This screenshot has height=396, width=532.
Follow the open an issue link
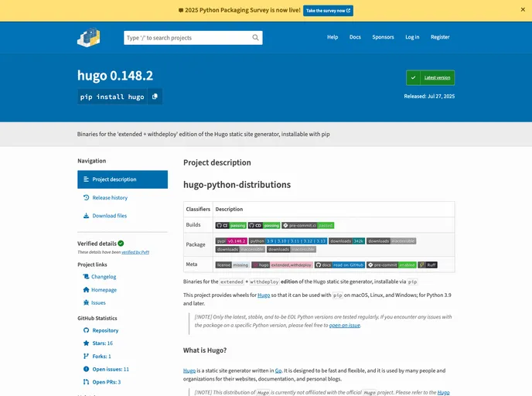344,325
